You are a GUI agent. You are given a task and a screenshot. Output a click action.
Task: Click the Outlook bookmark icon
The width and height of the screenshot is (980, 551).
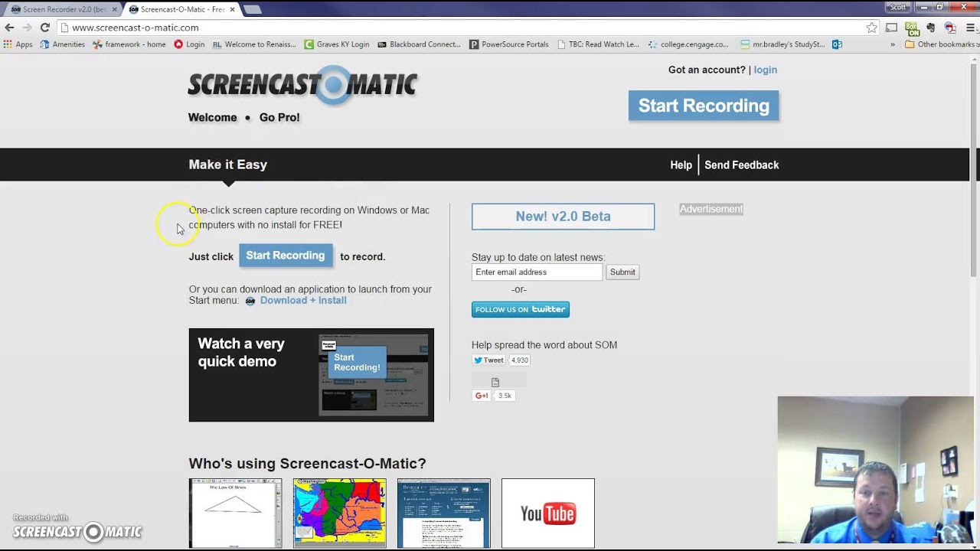837,44
